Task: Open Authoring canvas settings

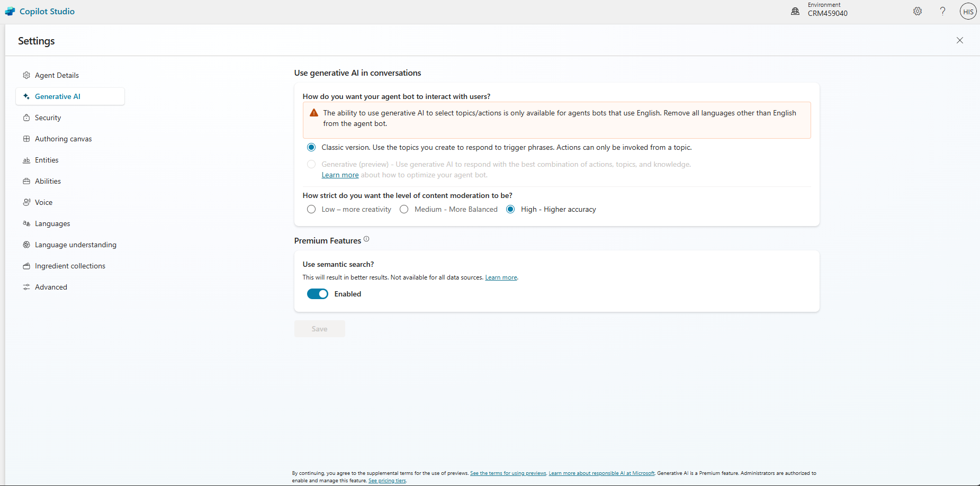Action: [x=70, y=139]
